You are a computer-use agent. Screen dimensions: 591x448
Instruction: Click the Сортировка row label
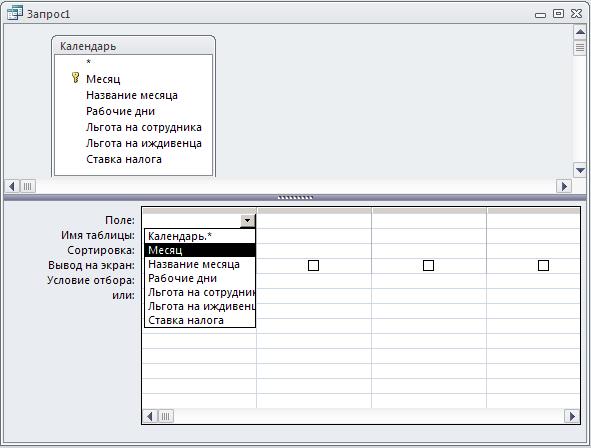tap(101, 250)
